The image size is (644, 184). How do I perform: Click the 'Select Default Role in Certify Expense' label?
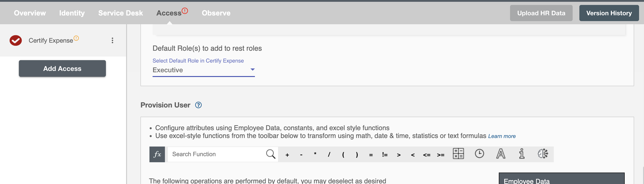click(198, 61)
